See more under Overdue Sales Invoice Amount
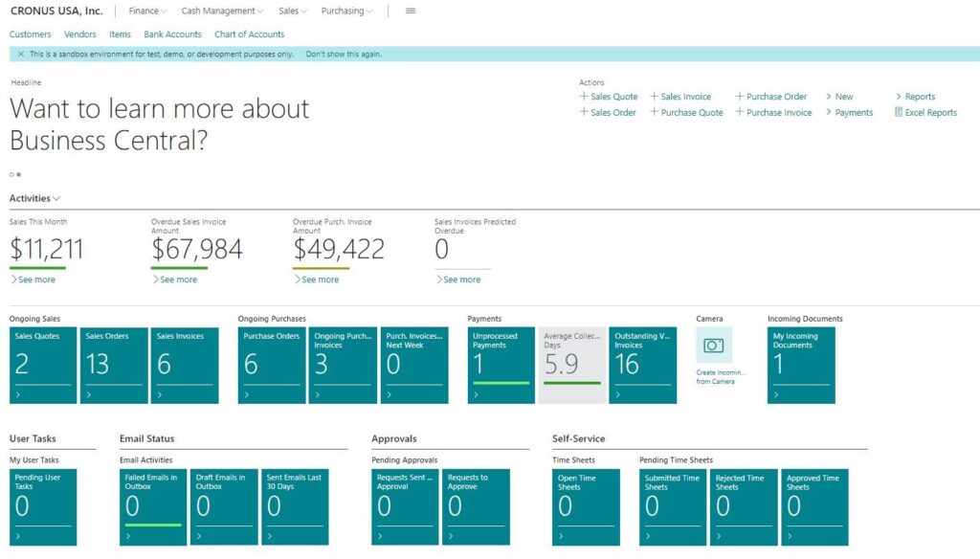This screenshot has height=559, width=980. (175, 279)
